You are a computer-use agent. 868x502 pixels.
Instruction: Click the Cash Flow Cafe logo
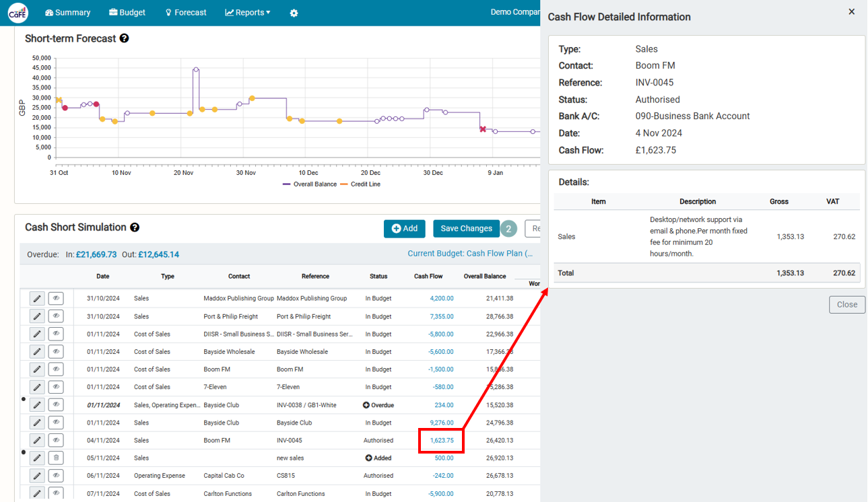pos(18,13)
